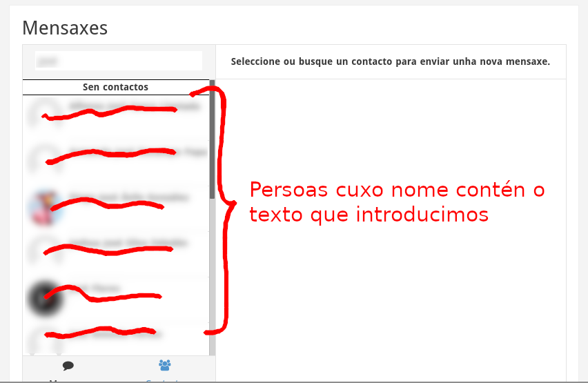
Task: Open the messages speech-bubble tab
Action: [x=68, y=366]
